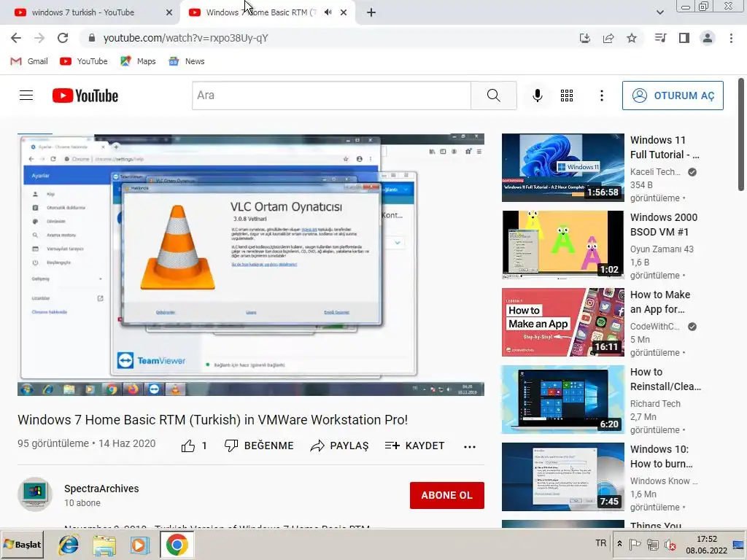Open YouTube settings three-dot menu

point(602,96)
